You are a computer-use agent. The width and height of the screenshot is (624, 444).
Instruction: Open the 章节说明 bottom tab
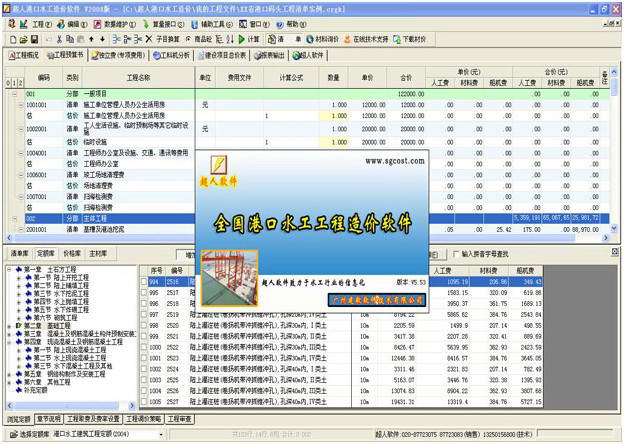(x=49, y=419)
